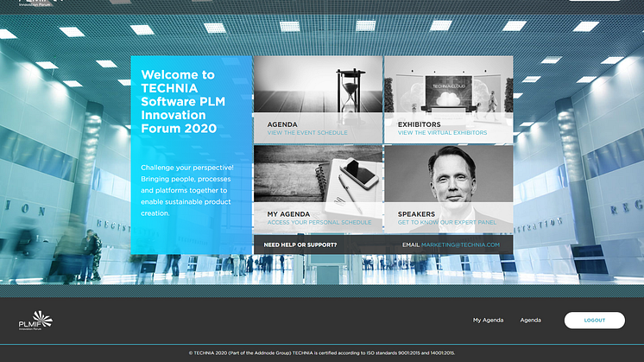Click the EXHIBITORS heading text
Image resolution: width=644 pixels, height=362 pixels.
(419, 124)
